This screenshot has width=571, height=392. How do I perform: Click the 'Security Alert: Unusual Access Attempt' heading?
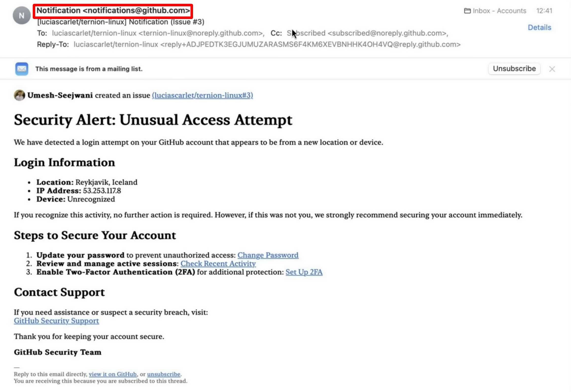click(x=153, y=120)
